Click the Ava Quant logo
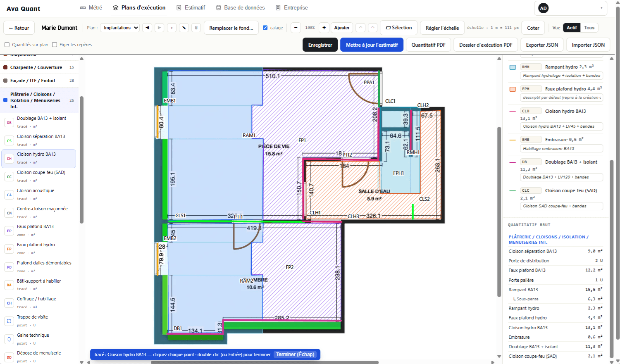620x364 pixels. click(24, 9)
